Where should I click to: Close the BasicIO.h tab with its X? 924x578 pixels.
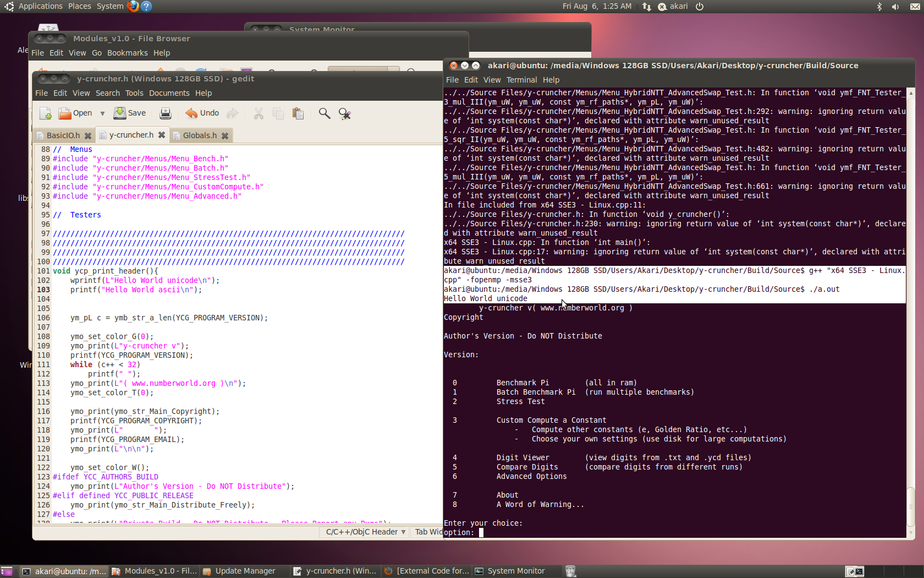tap(88, 135)
